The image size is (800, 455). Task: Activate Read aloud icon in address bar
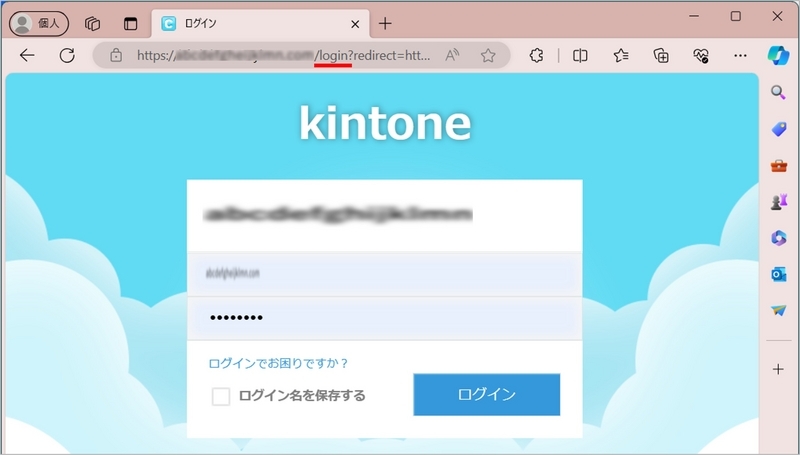click(452, 55)
